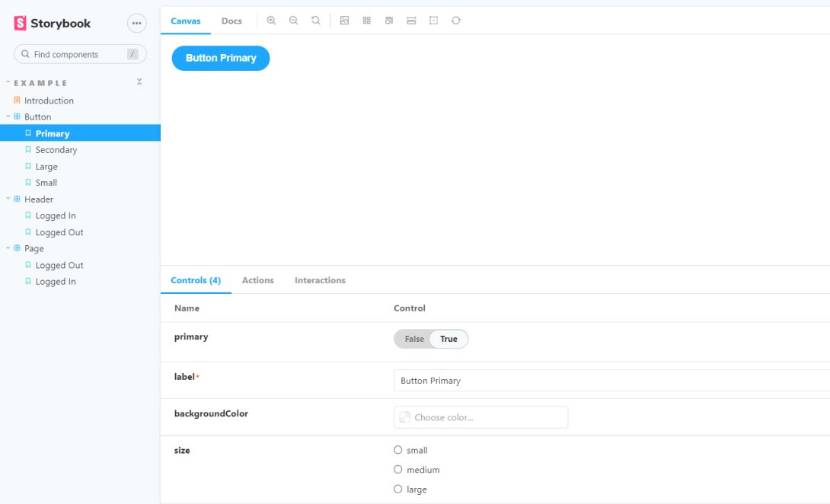Toggle the grid background icon
The width and height of the screenshot is (830, 504).
click(x=367, y=21)
